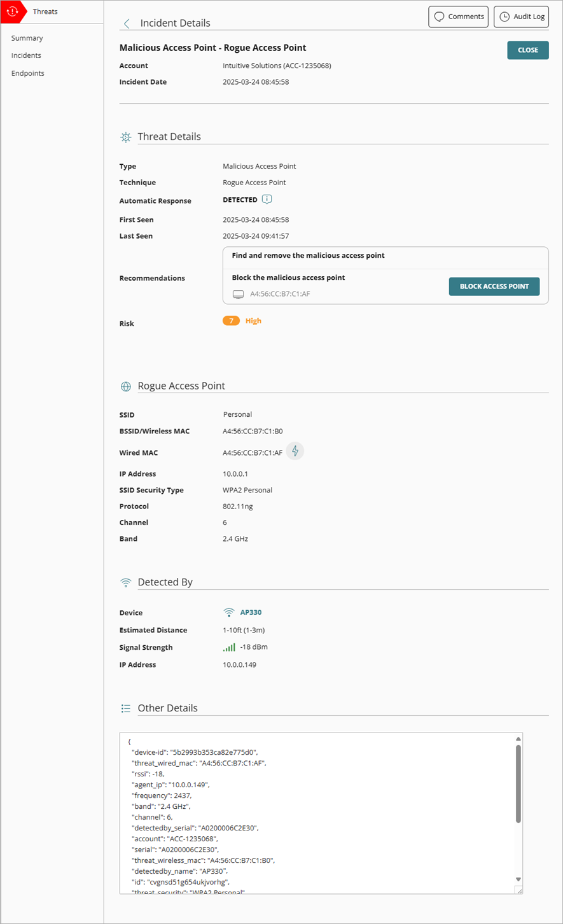Select the globe icon beside Rogue Access Point
563x924 pixels.
coord(126,386)
